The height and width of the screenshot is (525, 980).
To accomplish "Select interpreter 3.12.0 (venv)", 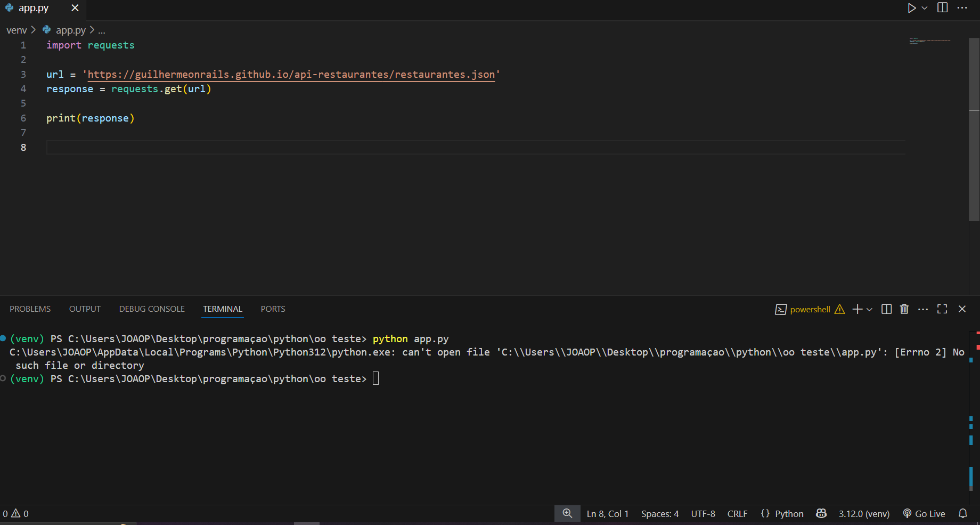I will pos(864,514).
